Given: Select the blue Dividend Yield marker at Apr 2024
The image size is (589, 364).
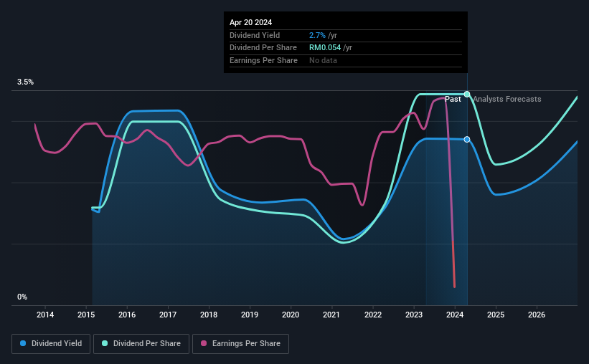Looking at the screenshot, I should click(467, 140).
